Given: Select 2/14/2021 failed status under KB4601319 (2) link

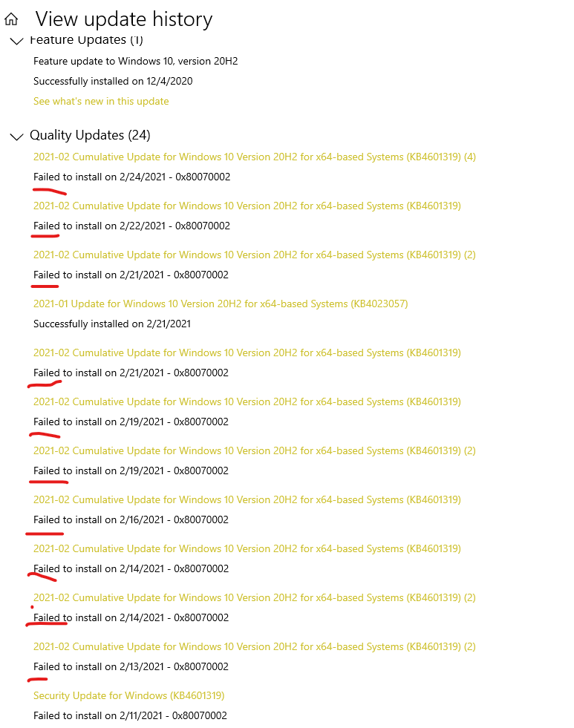Looking at the screenshot, I should pos(131,618).
